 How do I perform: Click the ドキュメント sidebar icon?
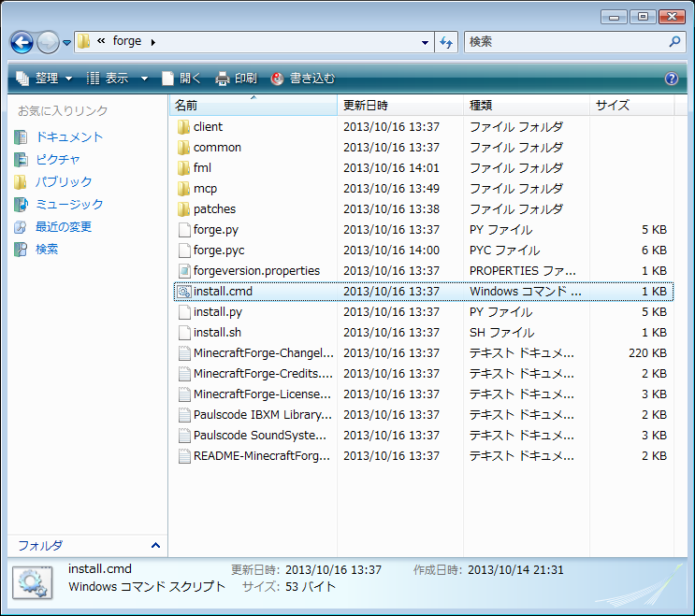pos(21,137)
